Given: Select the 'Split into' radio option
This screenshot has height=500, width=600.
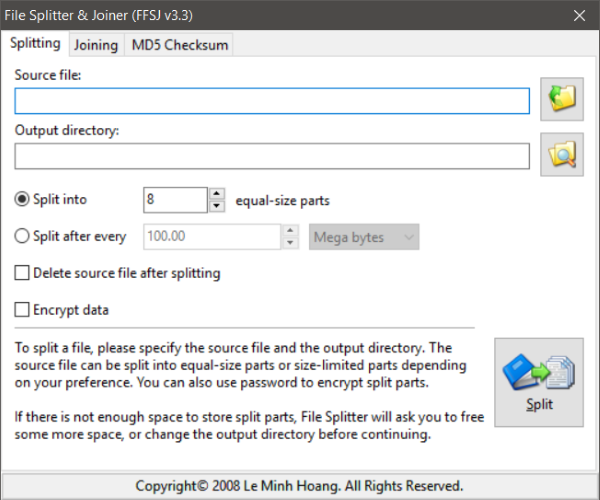Looking at the screenshot, I should (24, 199).
